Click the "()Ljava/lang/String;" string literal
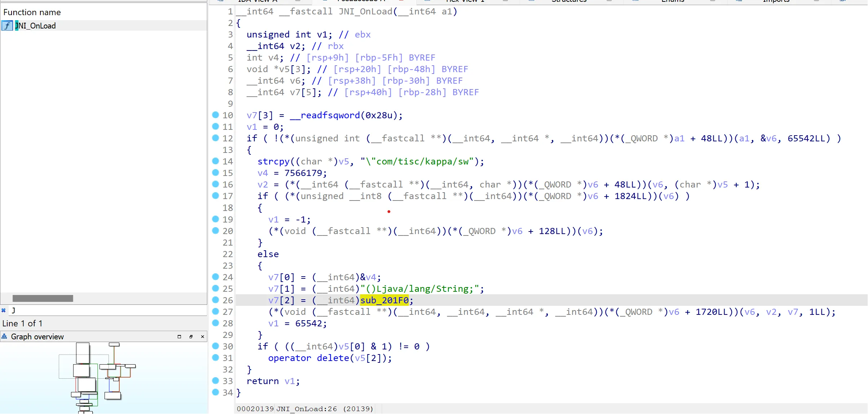This screenshot has width=868, height=414. point(420,289)
